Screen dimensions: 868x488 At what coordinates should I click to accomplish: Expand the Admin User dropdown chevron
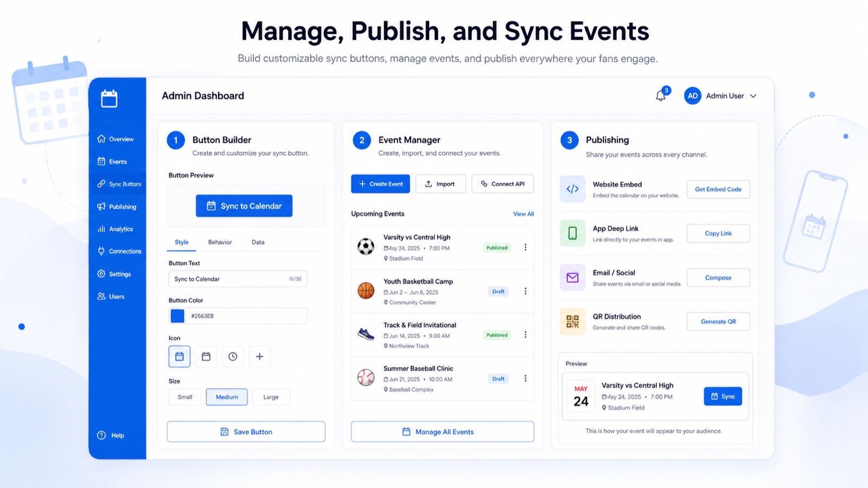[753, 96]
